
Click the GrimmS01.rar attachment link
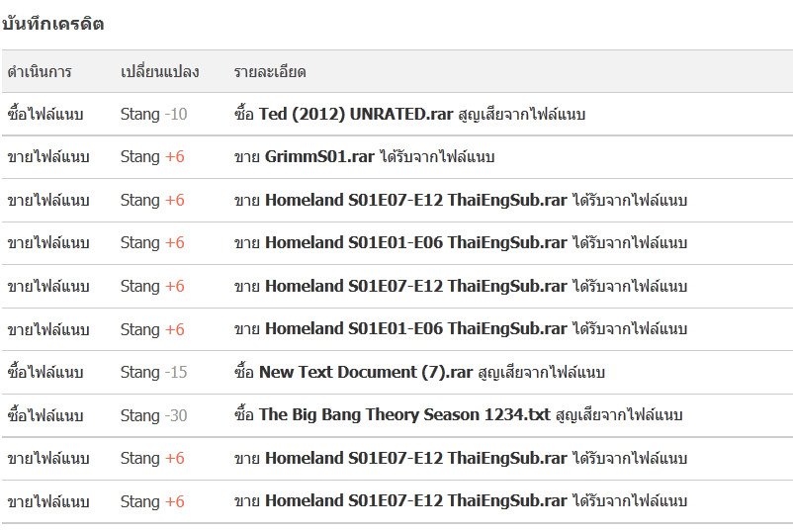click(319, 156)
